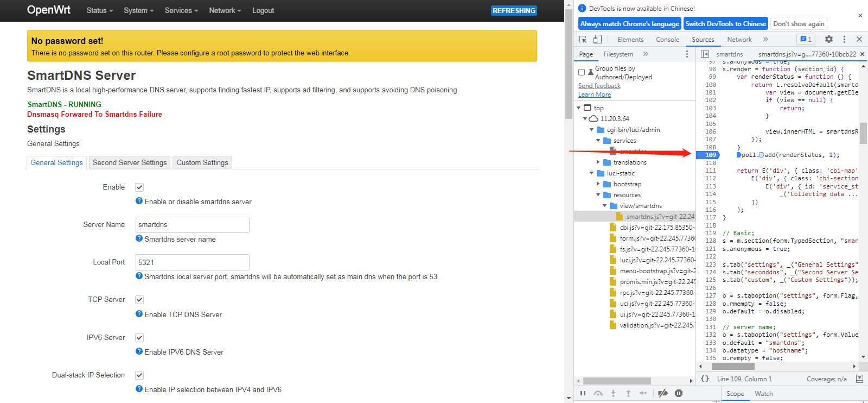Click the REFRESHING status badge

[514, 10]
